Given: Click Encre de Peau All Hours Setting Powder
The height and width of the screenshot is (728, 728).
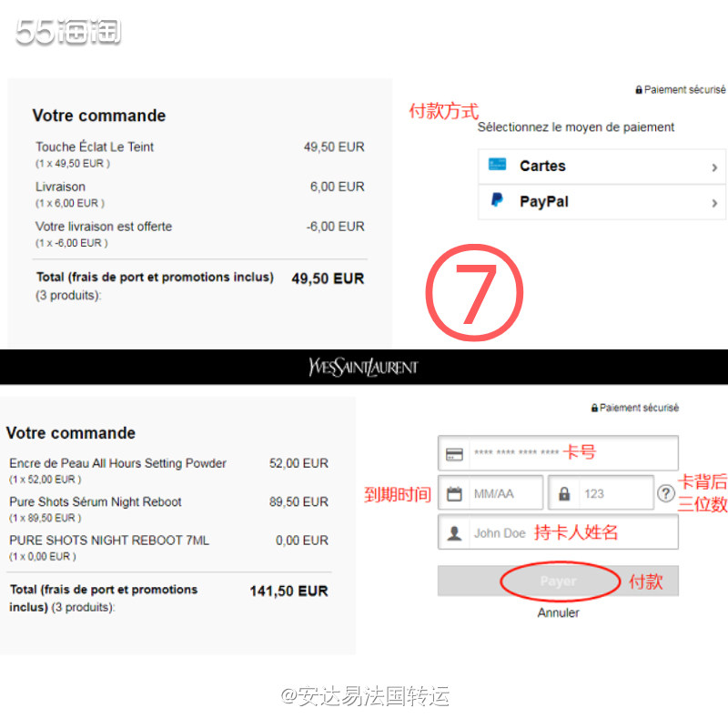Looking at the screenshot, I should (x=118, y=463).
